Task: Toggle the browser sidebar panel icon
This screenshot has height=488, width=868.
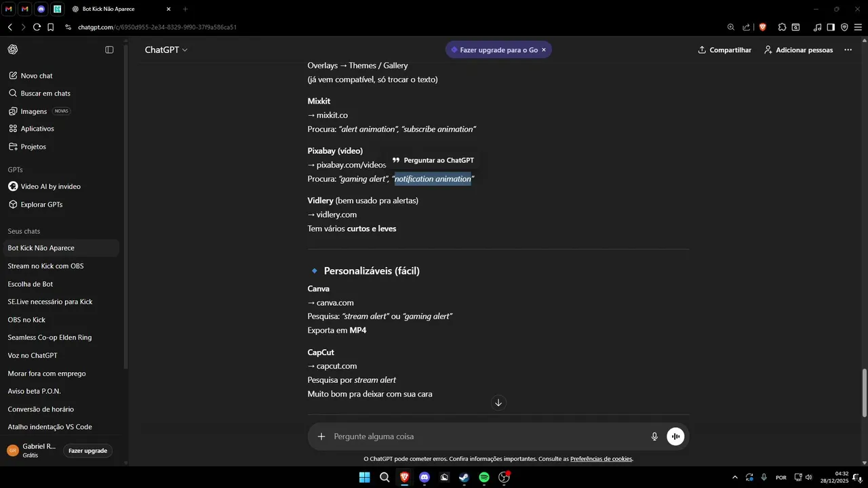Action: click(831, 27)
